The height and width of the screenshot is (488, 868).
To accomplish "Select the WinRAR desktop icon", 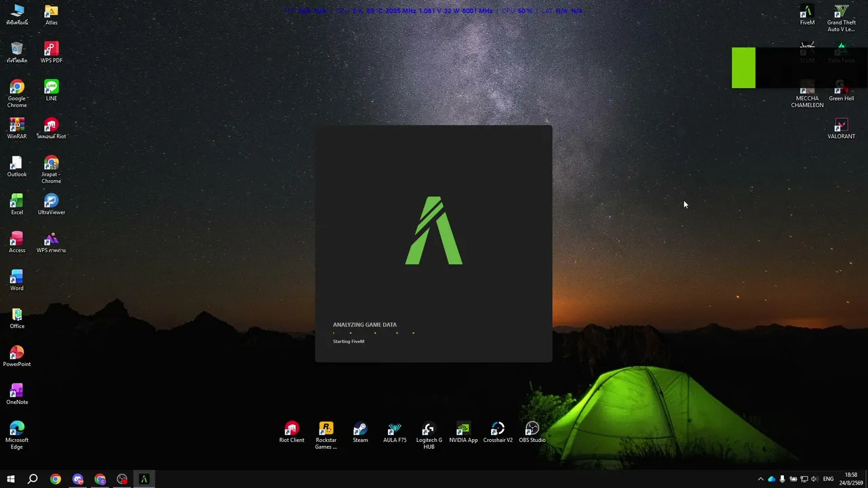I will (x=17, y=129).
